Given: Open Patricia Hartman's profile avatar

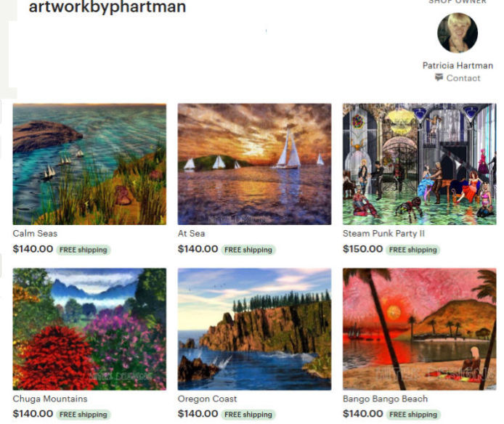Looking at the screenshot, I should tap(458, 33).
